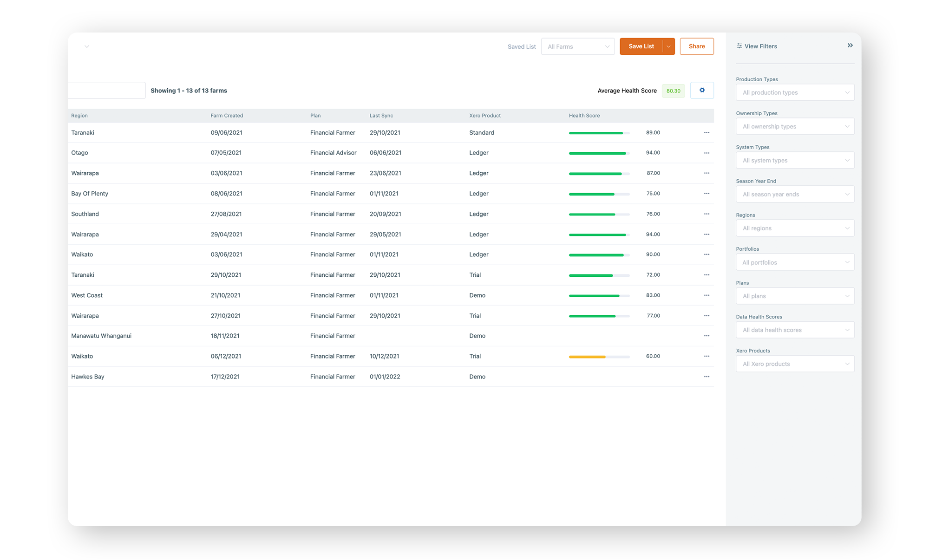Click the Save List button
Screen dimensions: 929x560
point(641,46)
